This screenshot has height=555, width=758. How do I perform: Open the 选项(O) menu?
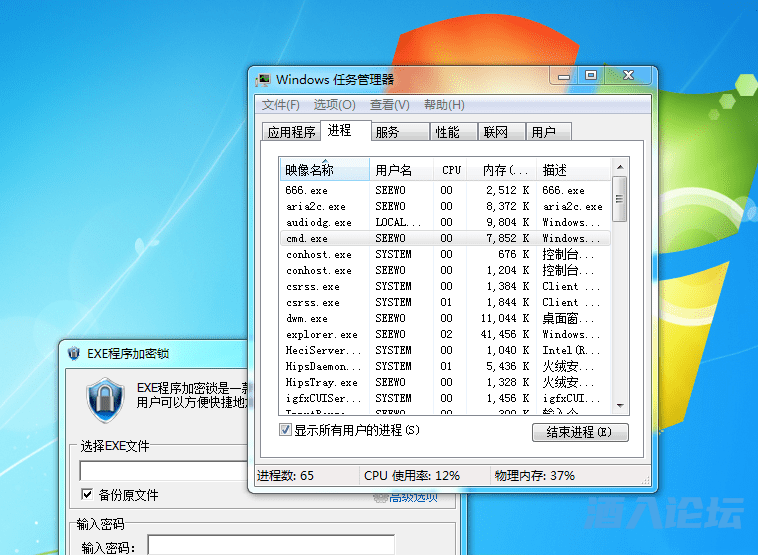point(334,105)
